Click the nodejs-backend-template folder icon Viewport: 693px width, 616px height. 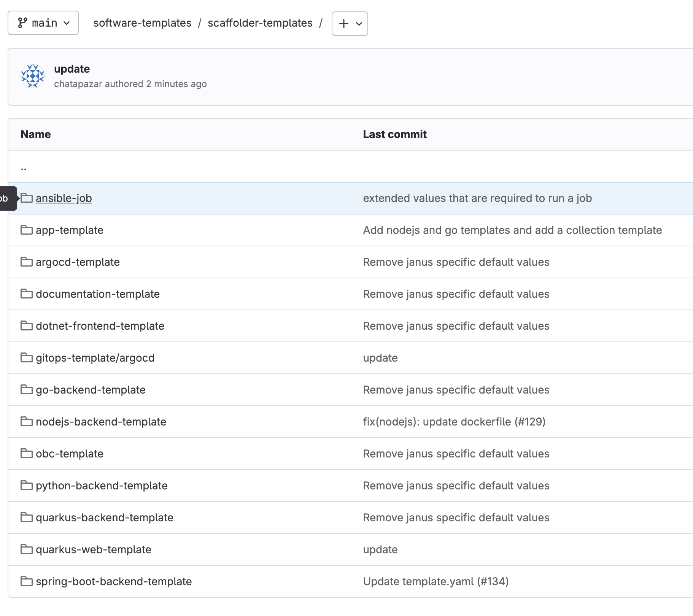tap(27, 421)
